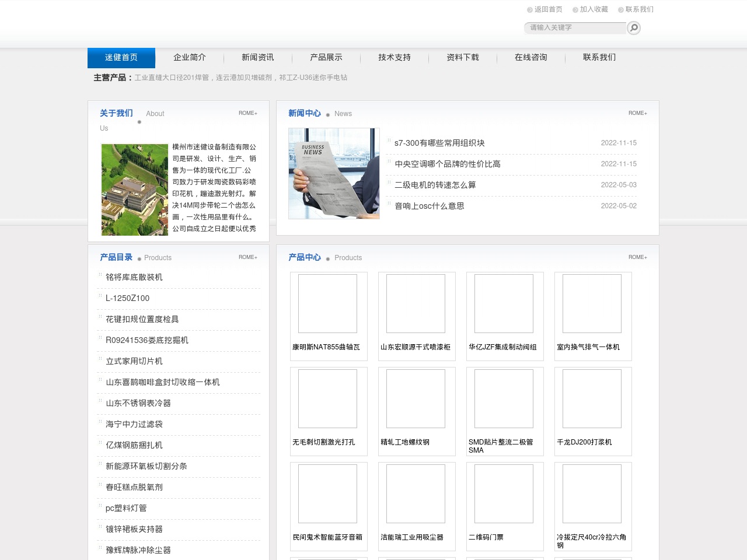Click 加入收藏 link at top

coord(594,10)
